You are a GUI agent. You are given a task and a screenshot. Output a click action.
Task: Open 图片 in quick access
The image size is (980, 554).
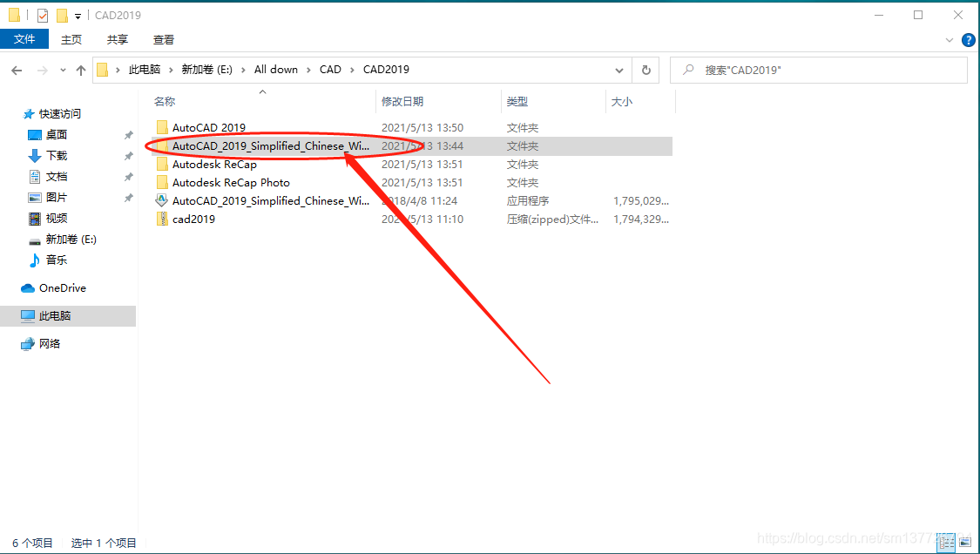click(57, 197)
